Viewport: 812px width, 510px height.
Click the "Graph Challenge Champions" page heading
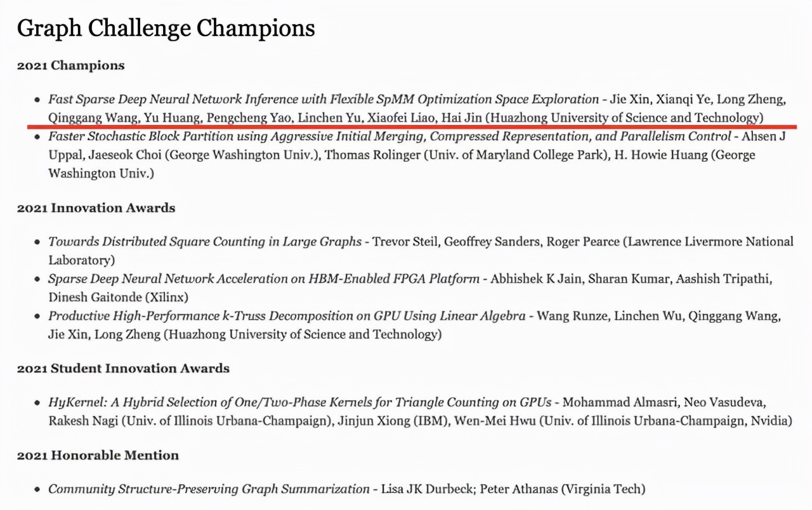coord(166,29)
